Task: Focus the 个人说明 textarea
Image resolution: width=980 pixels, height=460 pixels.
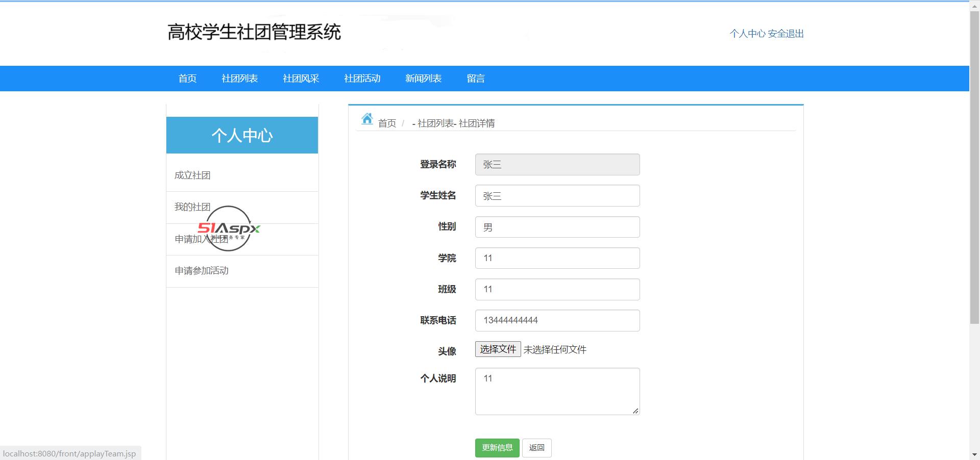Action: [557, 392]
